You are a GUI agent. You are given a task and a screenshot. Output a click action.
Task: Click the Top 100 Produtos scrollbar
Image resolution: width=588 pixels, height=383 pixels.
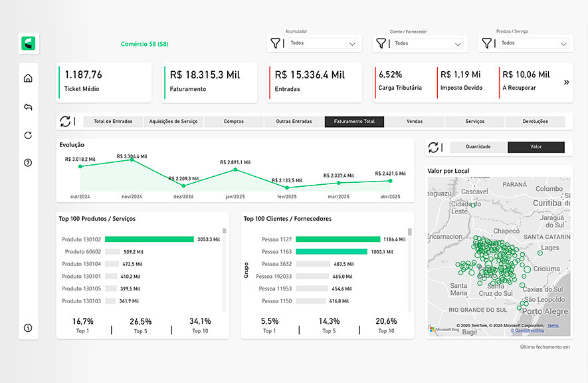tap(225, 266)
